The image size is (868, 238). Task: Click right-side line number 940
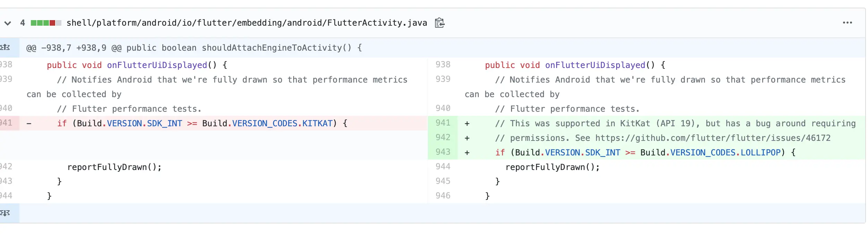pos(443,109)
